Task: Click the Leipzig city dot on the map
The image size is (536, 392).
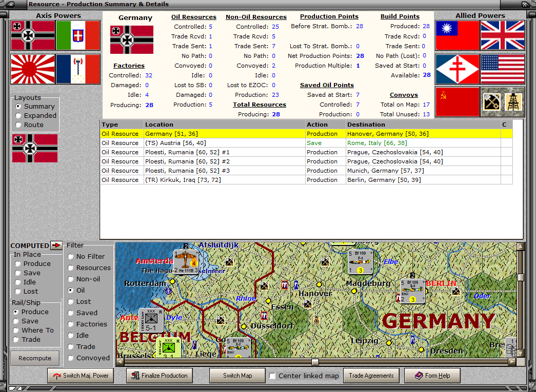Action: click(389, 342)
